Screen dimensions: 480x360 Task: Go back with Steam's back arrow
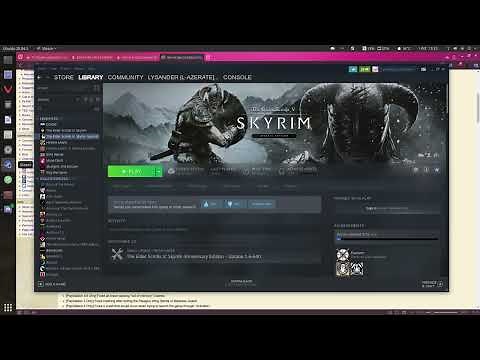click(x=39, y=77)
